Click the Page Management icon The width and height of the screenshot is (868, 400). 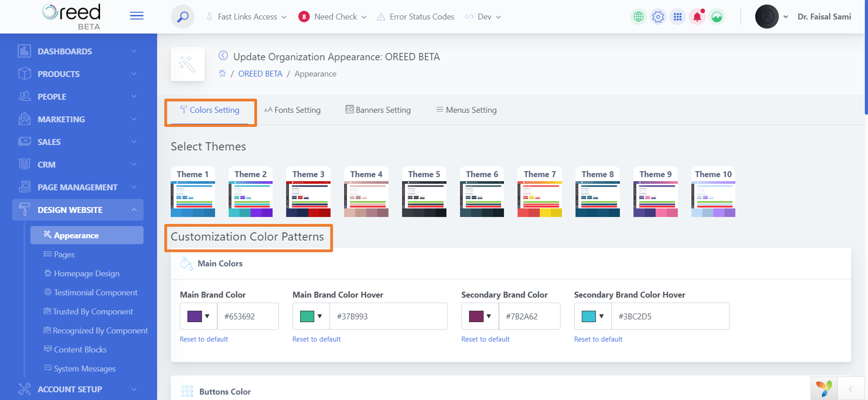pyautogui.click(x=24, y=187)
